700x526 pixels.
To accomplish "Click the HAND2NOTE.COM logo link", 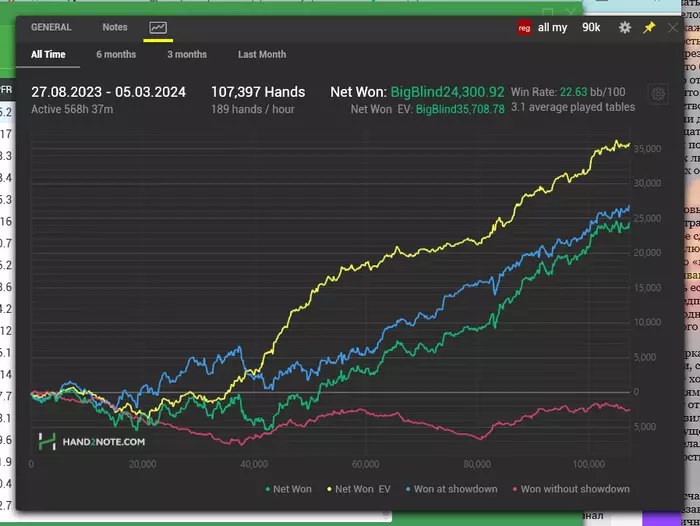I will (92, 442).
